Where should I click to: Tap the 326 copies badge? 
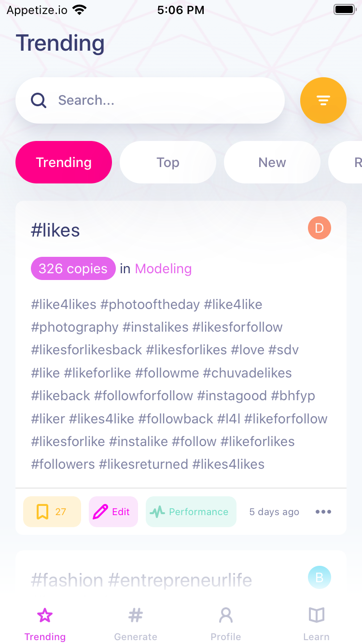pyautogui.click(x=73, y=268)
